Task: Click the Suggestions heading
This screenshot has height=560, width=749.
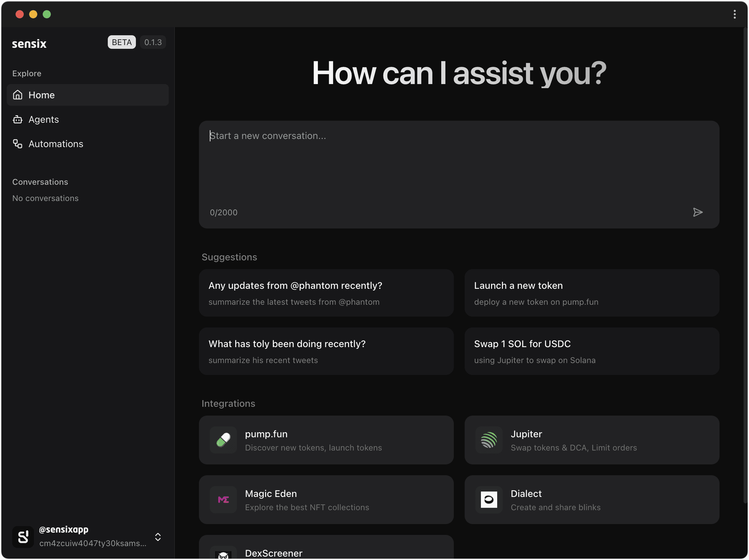Action: click(x=229, y=257)
